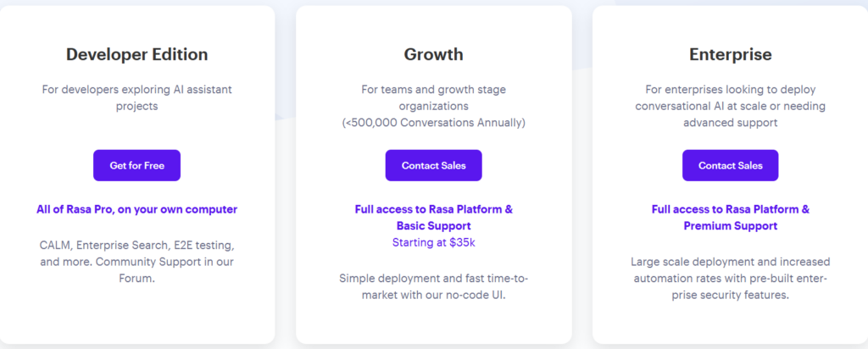Click the "Starting at $35k" price text

pos(433,242)
